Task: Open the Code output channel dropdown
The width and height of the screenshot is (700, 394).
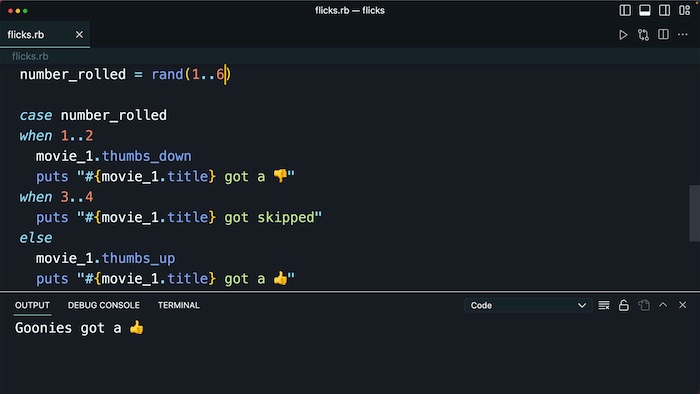Action: (x=528, y=306)
